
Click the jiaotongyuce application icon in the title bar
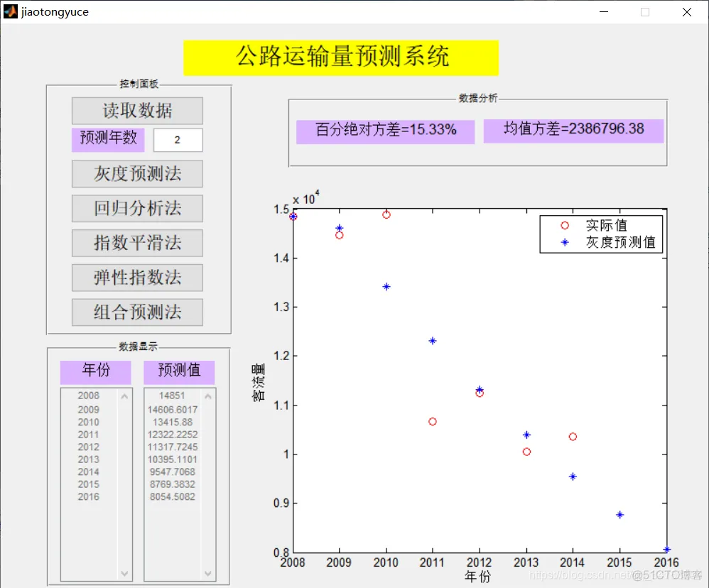coord(9,11)
